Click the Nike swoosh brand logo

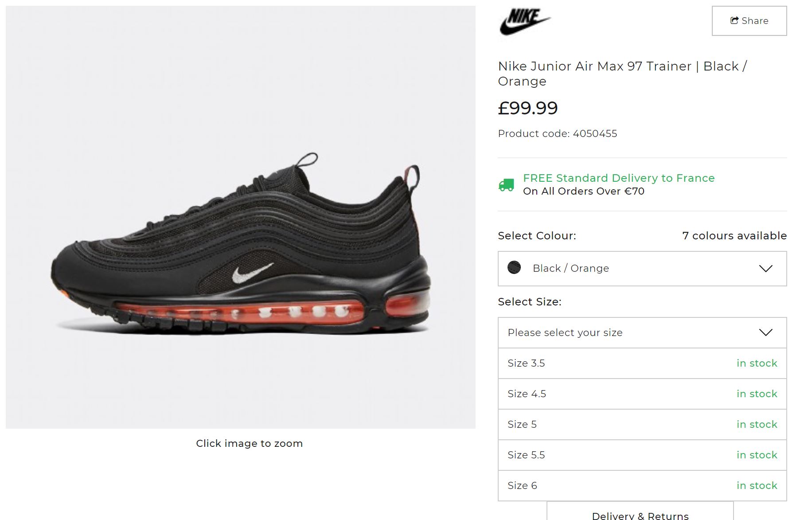525,21
